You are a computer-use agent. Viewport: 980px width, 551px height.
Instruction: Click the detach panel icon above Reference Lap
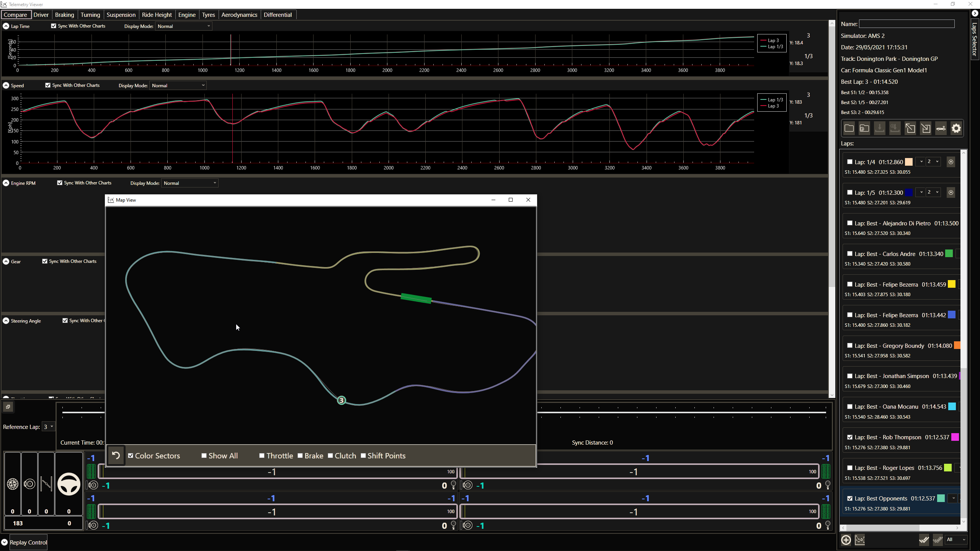click(x=8, y=407)
